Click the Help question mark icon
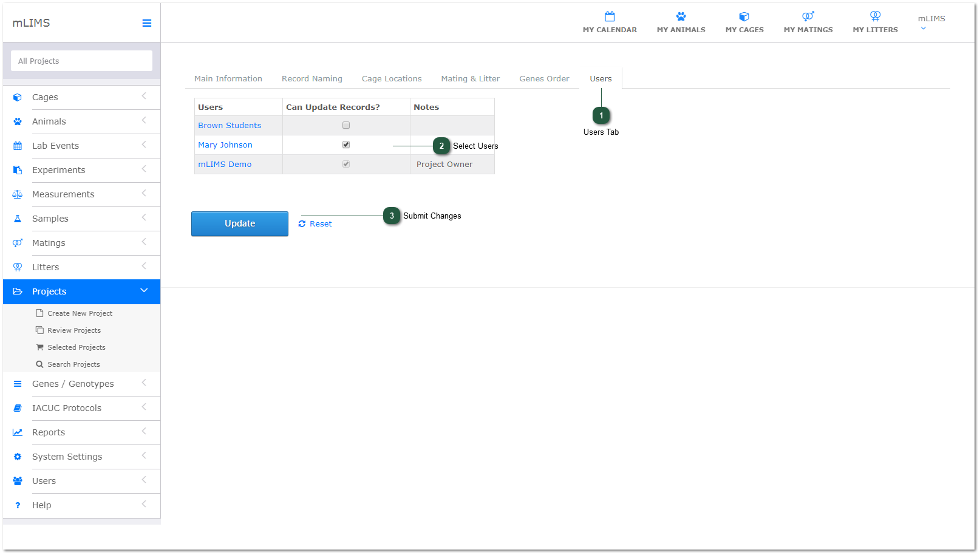Viewport: 980px width, 555px height. [18, 505]
